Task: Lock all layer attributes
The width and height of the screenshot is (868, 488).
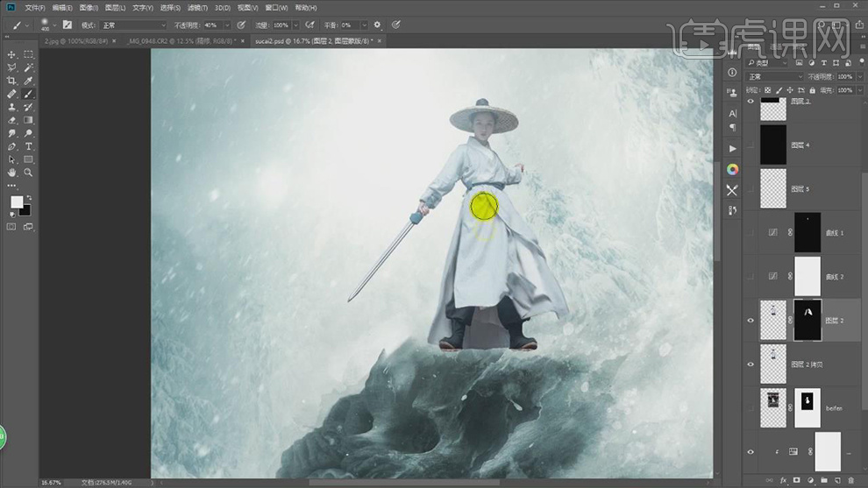Action: [812, 90]
